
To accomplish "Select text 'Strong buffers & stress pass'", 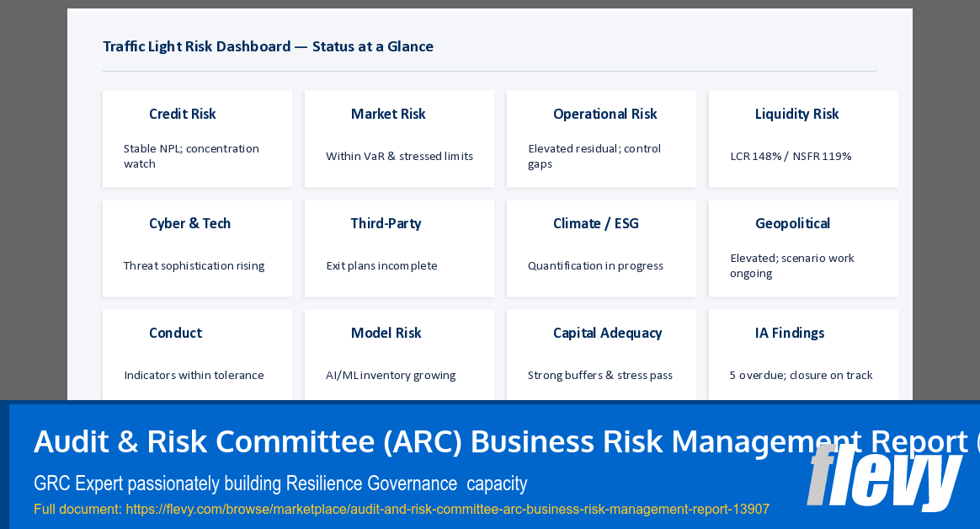I will click(600, 375).
